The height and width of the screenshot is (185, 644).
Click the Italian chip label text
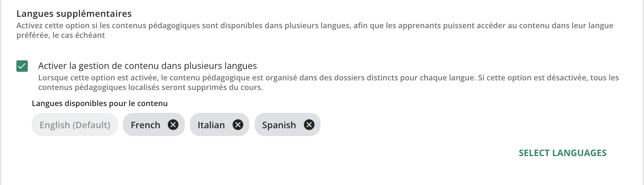click(x=211, y=125)
